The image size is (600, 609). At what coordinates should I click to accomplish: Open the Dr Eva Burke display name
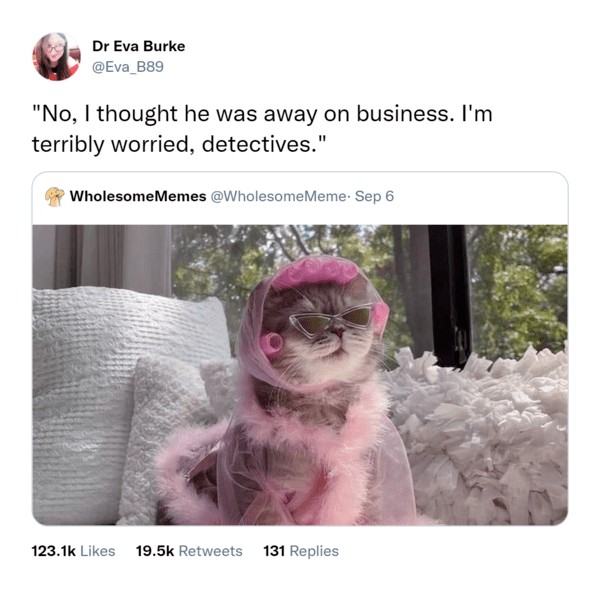coord(139,46)
